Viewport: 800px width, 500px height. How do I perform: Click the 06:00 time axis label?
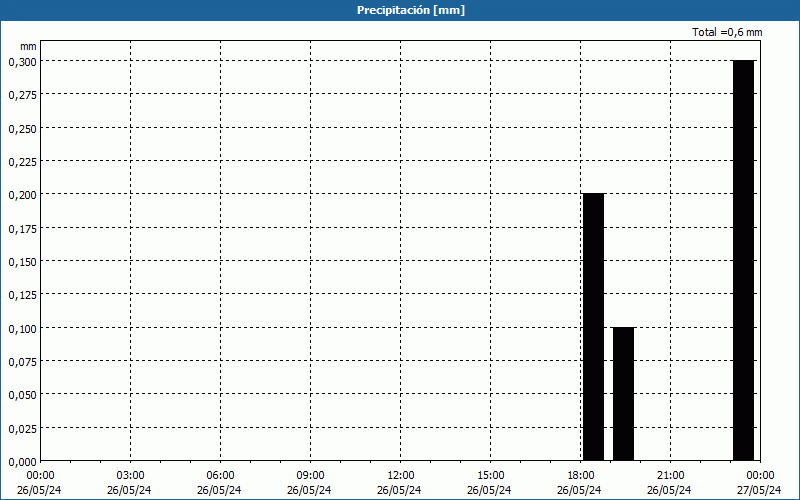coord(220,476)
